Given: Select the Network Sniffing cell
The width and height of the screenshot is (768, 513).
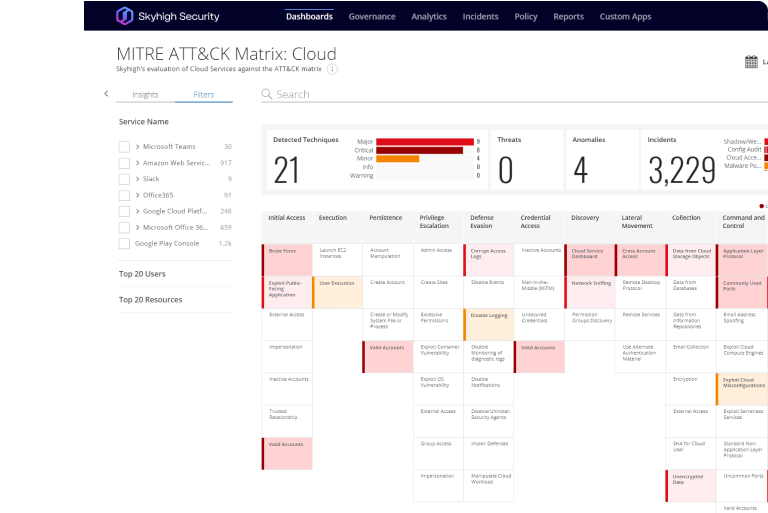Looking at the screenshot, I should pos(590,292).
